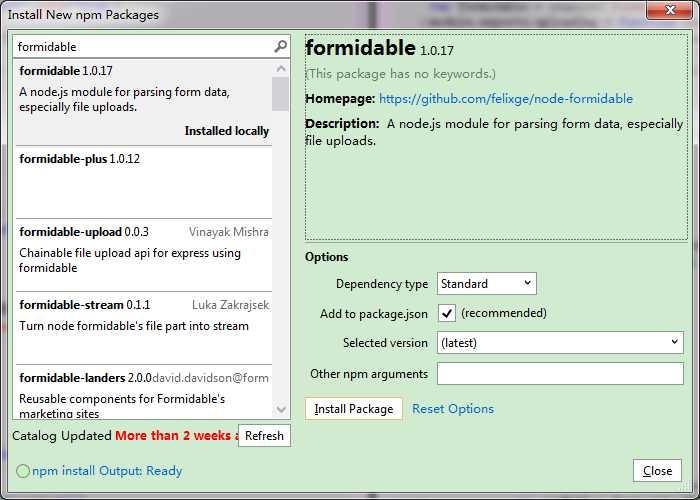This screenshot has width=700, height=500.
Task: Click the package list scrollbar thumb
Action: pos(280,94)
